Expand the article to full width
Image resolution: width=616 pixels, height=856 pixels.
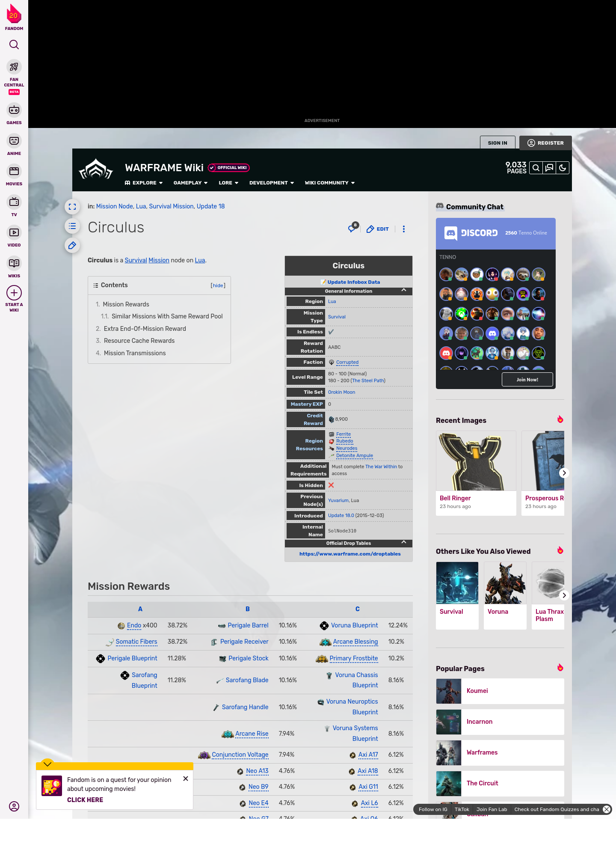pyautogui.click(x=72, y=207)
